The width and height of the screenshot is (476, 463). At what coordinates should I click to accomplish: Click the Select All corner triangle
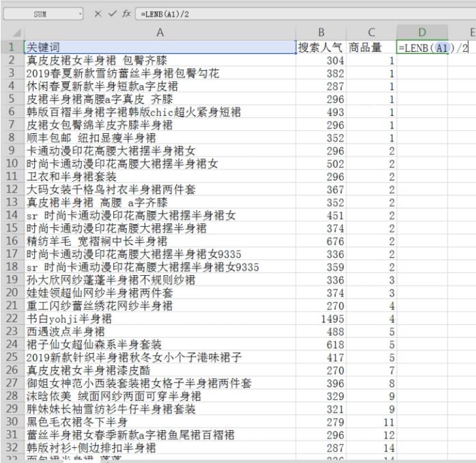click(x=17, y=33)
